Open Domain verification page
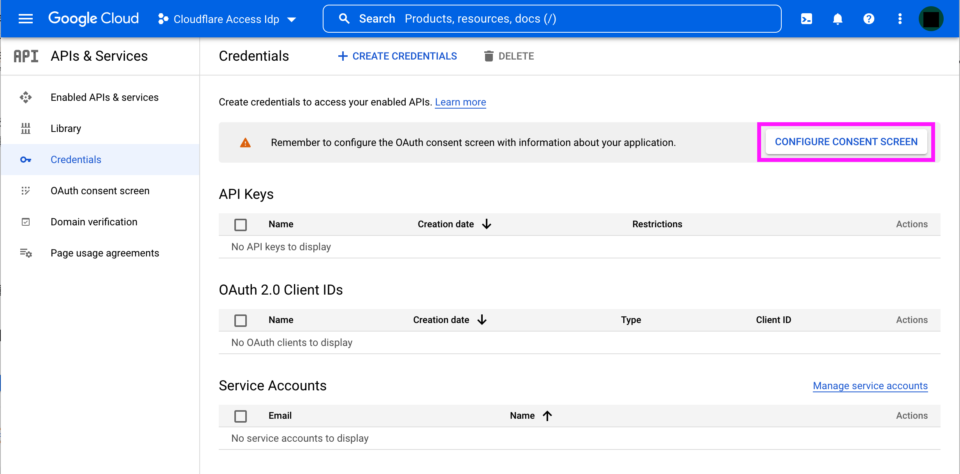The height and width of the screenshot is (474, 960). (100, 222)
